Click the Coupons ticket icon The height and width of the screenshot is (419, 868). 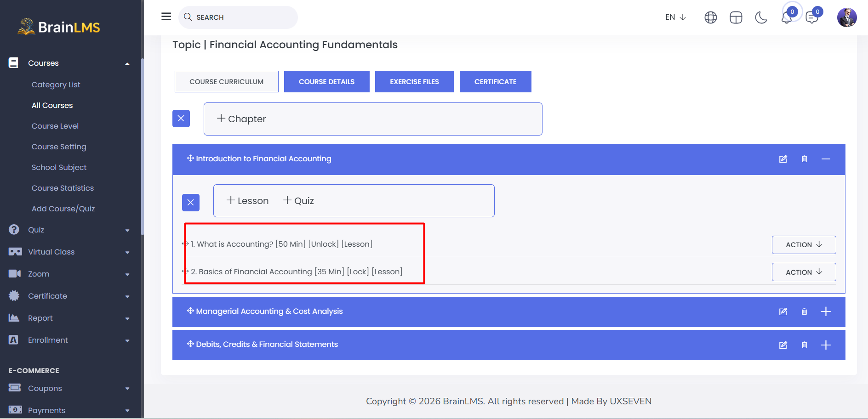(15, 388)
